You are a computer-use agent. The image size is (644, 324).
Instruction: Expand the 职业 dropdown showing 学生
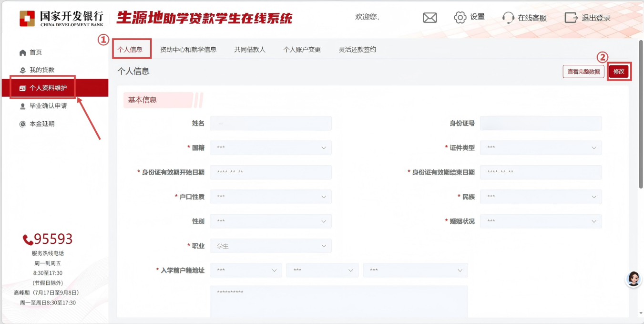pyautogui.click(x=271, y=246)
